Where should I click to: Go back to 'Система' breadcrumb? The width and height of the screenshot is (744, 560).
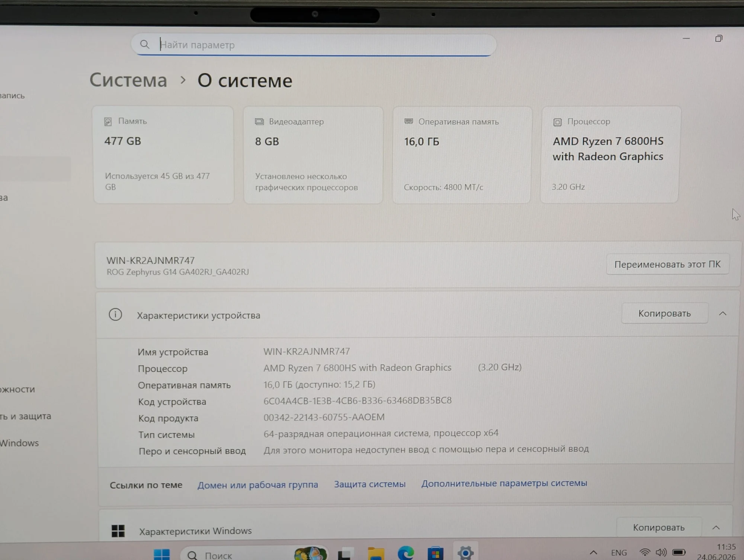(x=128, y=80)
